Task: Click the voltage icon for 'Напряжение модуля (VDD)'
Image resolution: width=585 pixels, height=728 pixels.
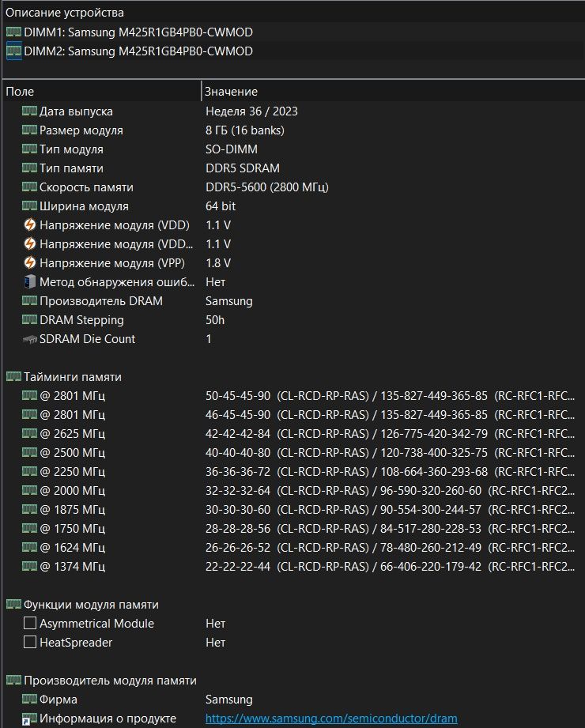Action: (30, 224)
